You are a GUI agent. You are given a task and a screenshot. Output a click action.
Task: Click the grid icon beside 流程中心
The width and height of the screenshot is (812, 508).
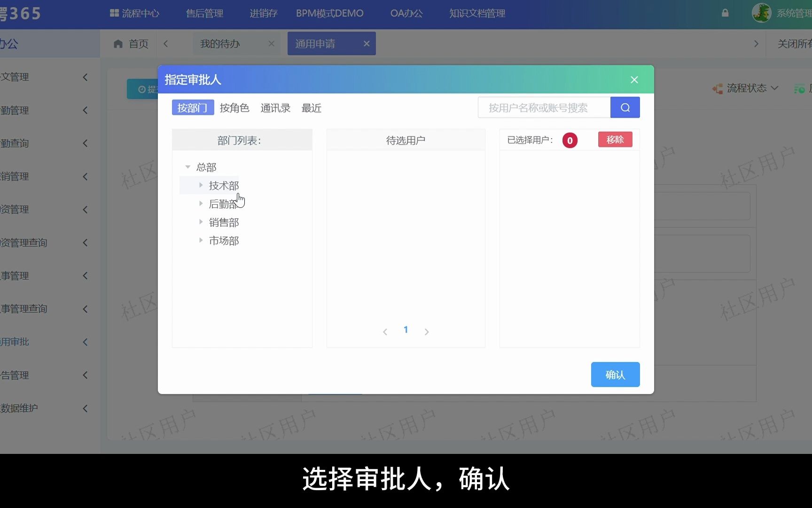tap(114, 13)
